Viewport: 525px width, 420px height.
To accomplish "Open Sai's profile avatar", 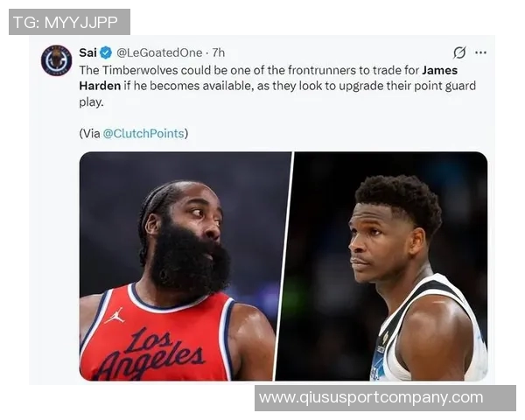I will [x=56, y=60].
